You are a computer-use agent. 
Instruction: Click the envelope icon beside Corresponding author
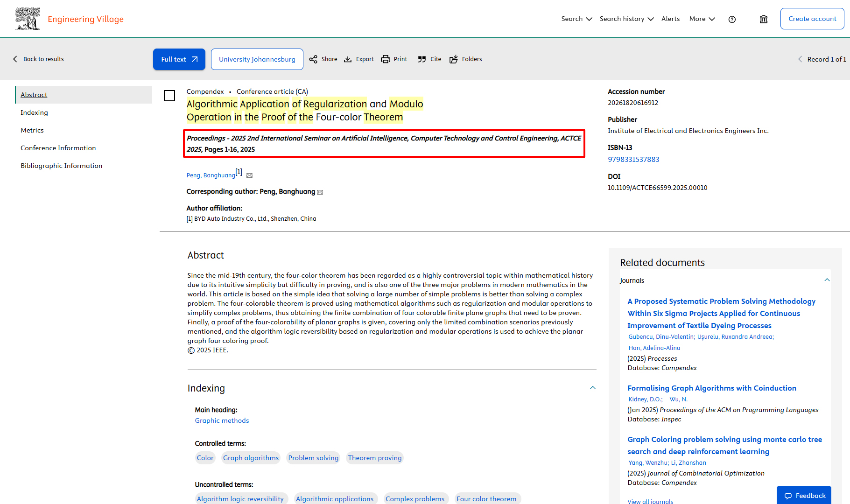point(320,192)
